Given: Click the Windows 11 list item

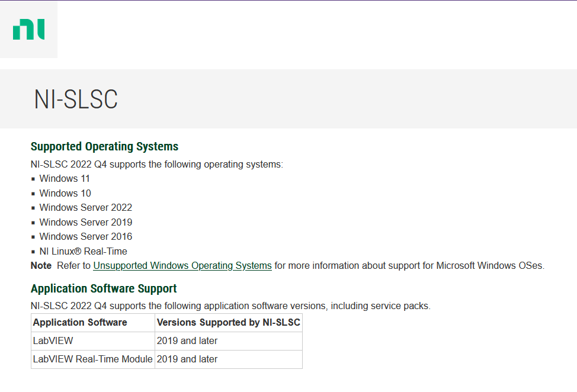Looking at the screenshot, I should click(65, 179).
